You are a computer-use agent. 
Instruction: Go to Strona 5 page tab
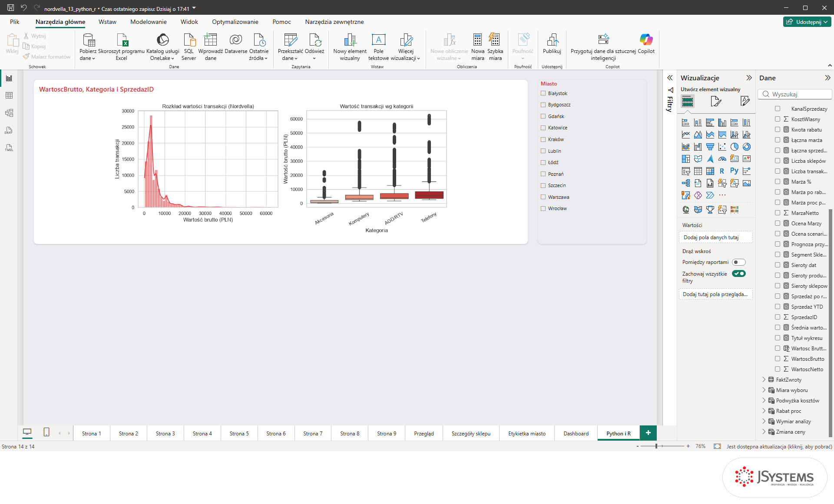click(x=239, y=433)
